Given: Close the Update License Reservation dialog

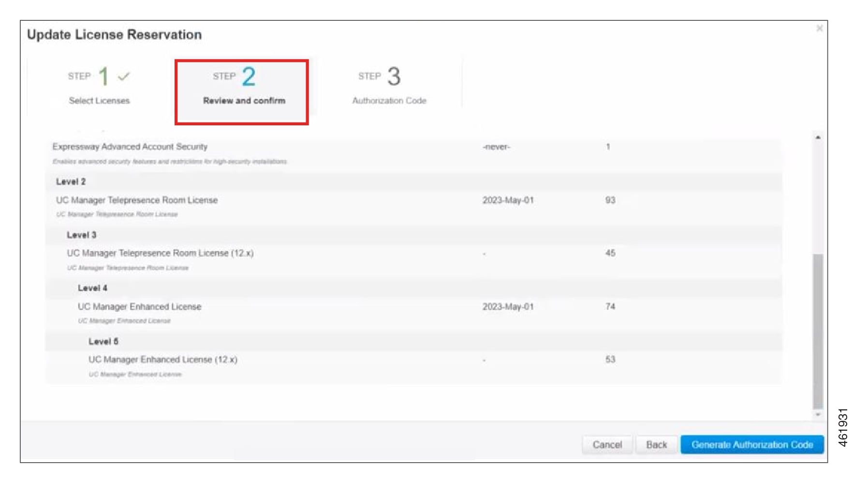Looking at the screenshot, I should tap(819, 29).
